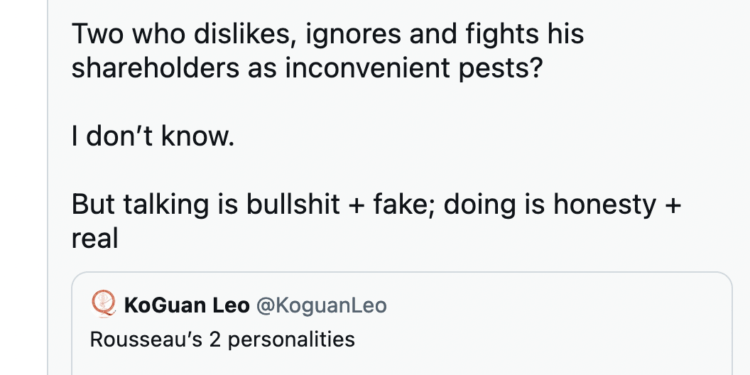
Task: Click the @KoguanLeo handle
Action: [x=321, y=306]
